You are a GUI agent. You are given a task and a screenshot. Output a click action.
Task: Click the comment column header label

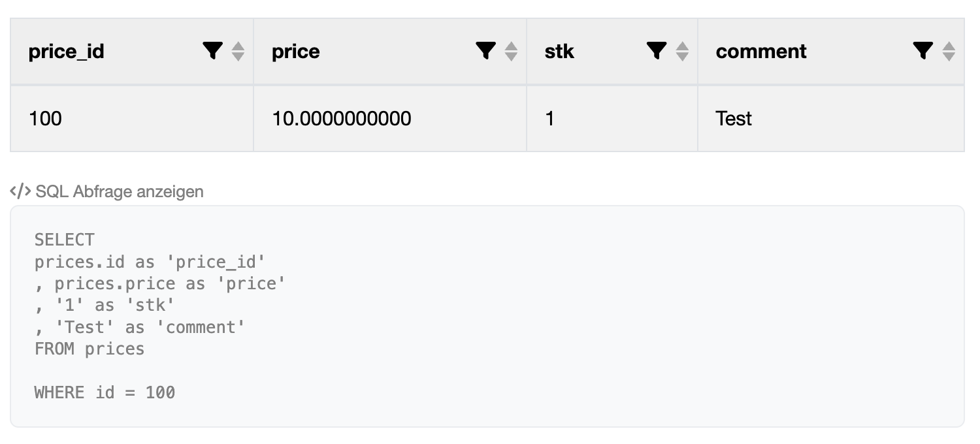761,52
